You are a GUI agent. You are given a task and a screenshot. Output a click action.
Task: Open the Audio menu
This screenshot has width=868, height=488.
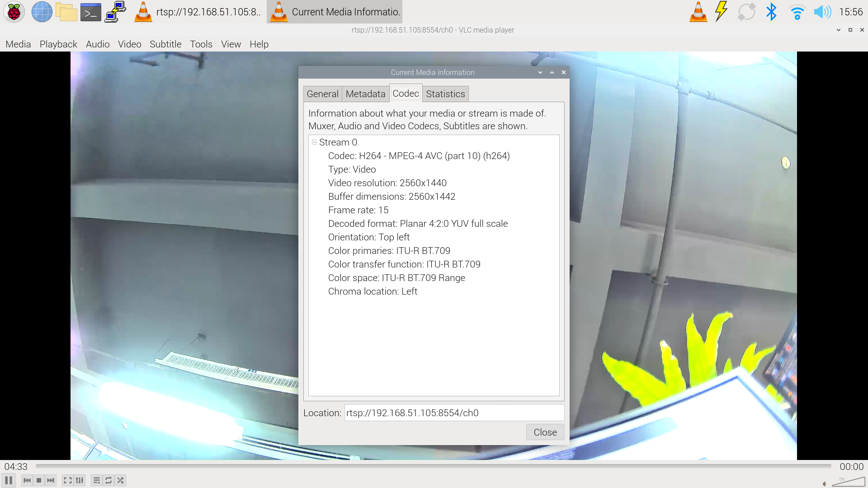98,44
